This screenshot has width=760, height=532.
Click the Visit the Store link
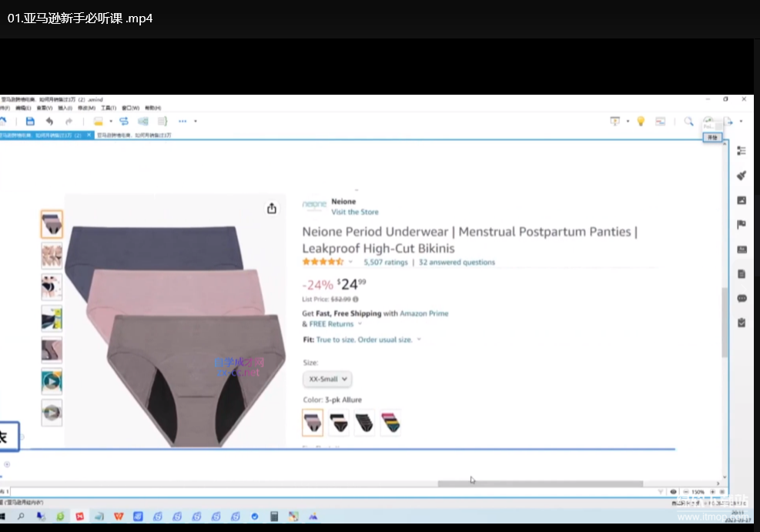355,212
